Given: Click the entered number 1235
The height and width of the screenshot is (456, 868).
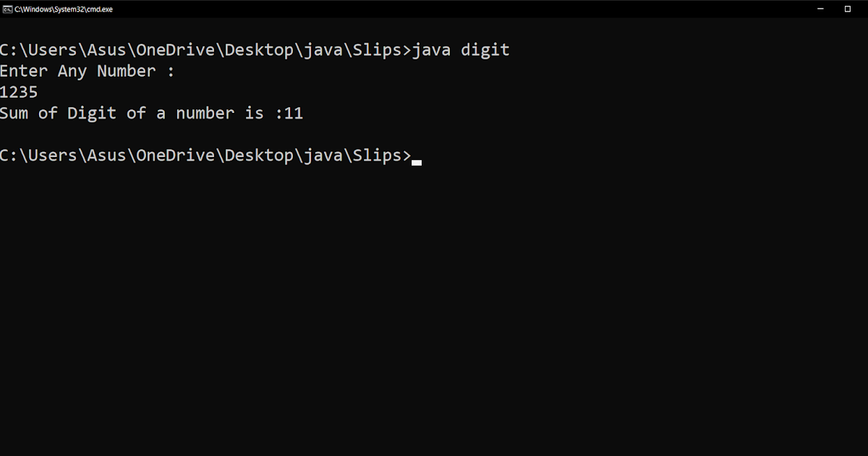Looking at the screenshot, I should pyautogui.click(x=19, y=92).
